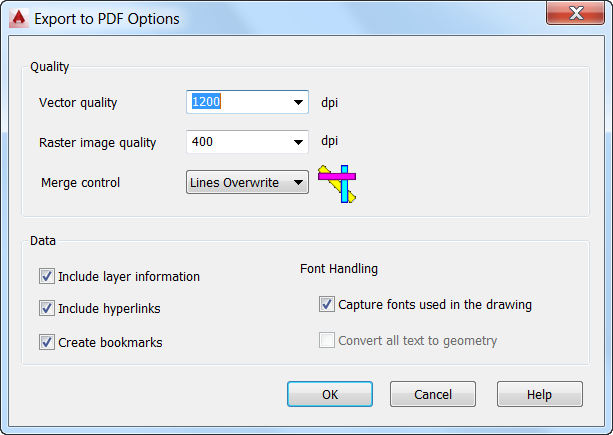Expand the Raster image quality dropdown
Image resolution: width=613 pixels, height=435 pixels.
[x=298, y=142]
